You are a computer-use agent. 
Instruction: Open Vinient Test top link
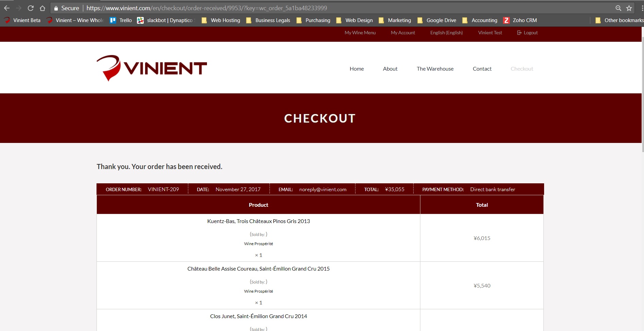pos(490,33)
